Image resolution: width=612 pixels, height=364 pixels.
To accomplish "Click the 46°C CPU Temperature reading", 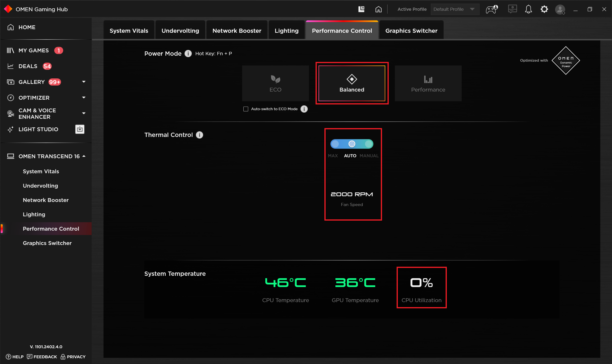I will [285, 283].
